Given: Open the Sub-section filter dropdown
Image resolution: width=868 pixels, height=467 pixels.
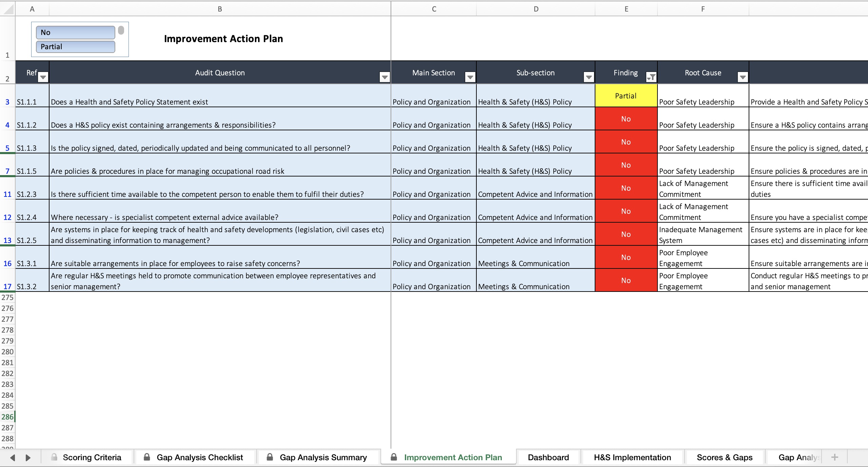Looking at the screenshot, I should point(589,77).
